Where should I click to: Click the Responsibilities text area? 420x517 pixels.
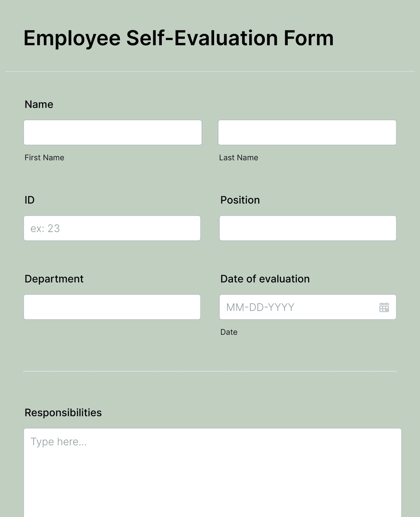212,463
